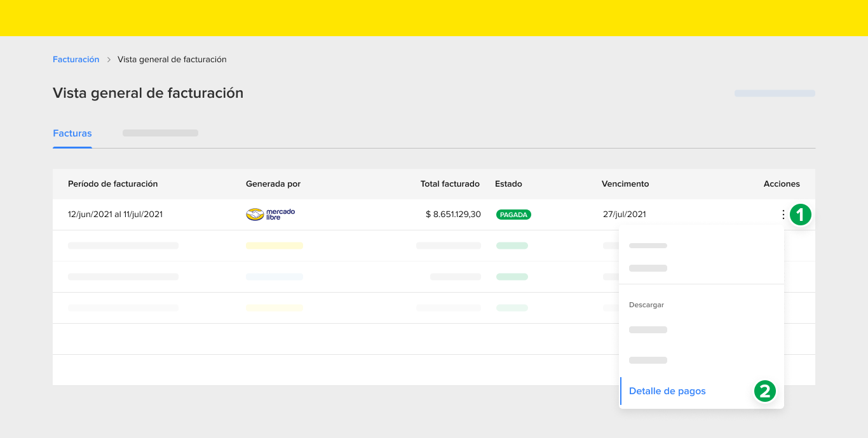This screenshot has height=438, width=868.
Task: Click the due date 27/jul/2021
Action: tap(625, 215)
